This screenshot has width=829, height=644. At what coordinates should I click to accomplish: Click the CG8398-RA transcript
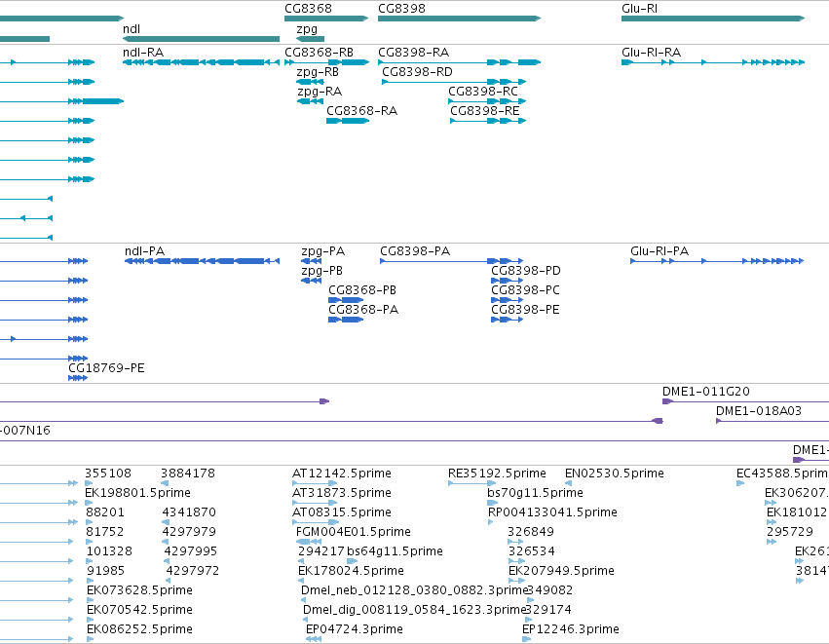tap(460, 62)
